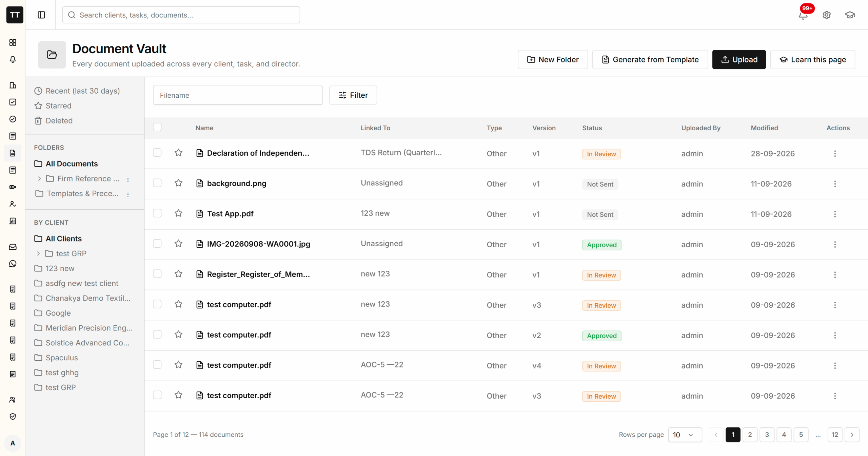Expand the Firm Reference folder
This screenshot has height=456, width=868.
[x=39, y=179]
